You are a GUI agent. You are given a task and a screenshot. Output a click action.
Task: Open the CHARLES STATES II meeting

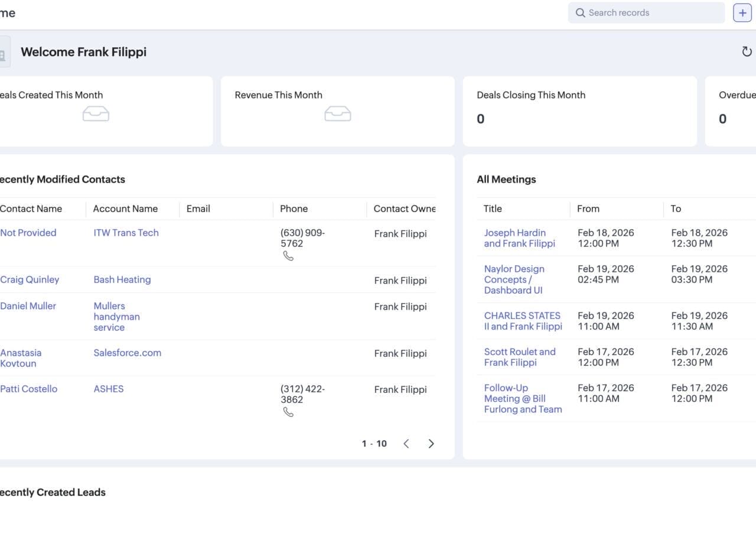click(522, 321)
